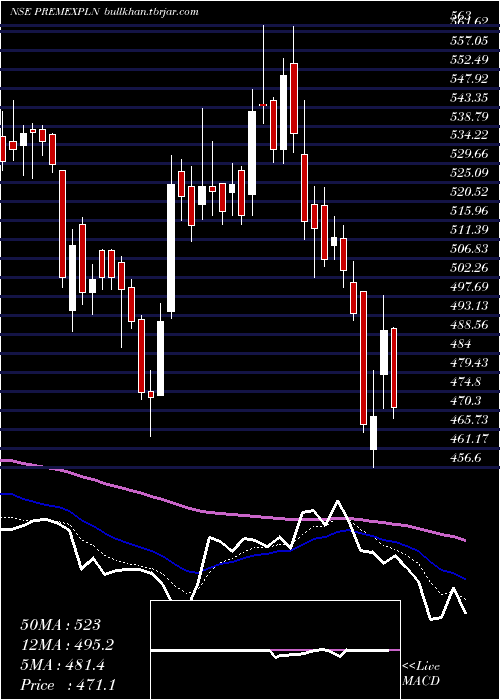Click the 461.17 price axis label
This screenshot has width=500, height=700.
tap(468, 438)
